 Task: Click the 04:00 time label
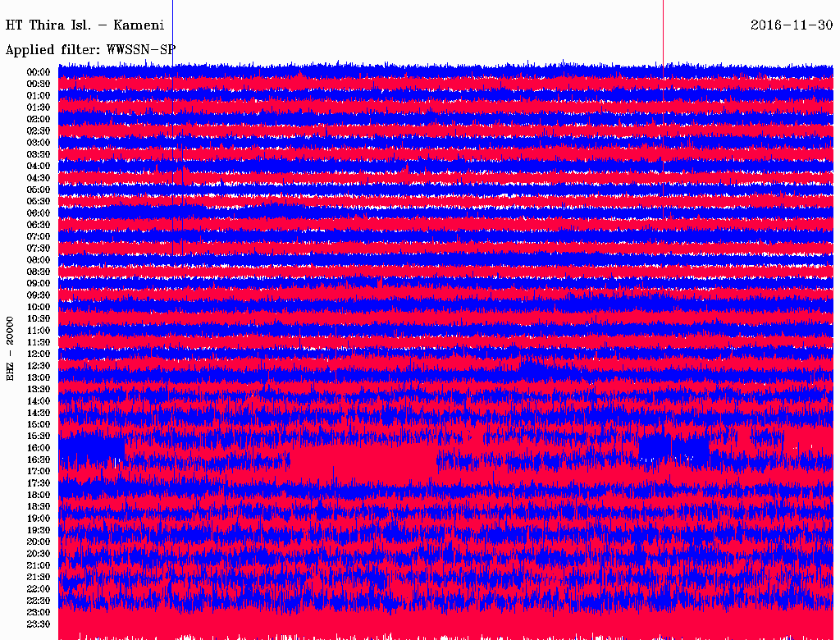[39, 167]
